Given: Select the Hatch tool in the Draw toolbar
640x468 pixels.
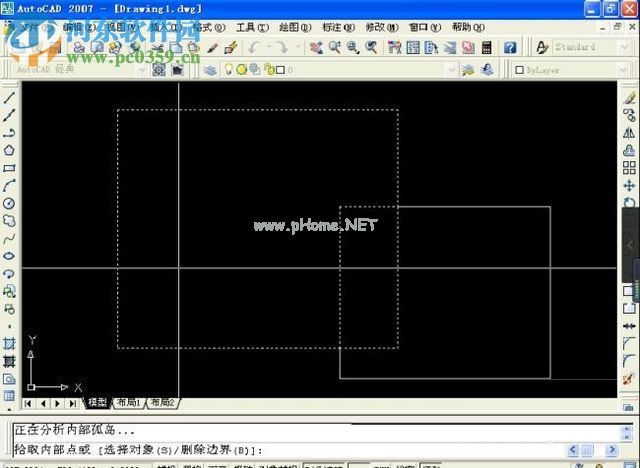Looking at the screenshot, I should click(x=9, y=343).
